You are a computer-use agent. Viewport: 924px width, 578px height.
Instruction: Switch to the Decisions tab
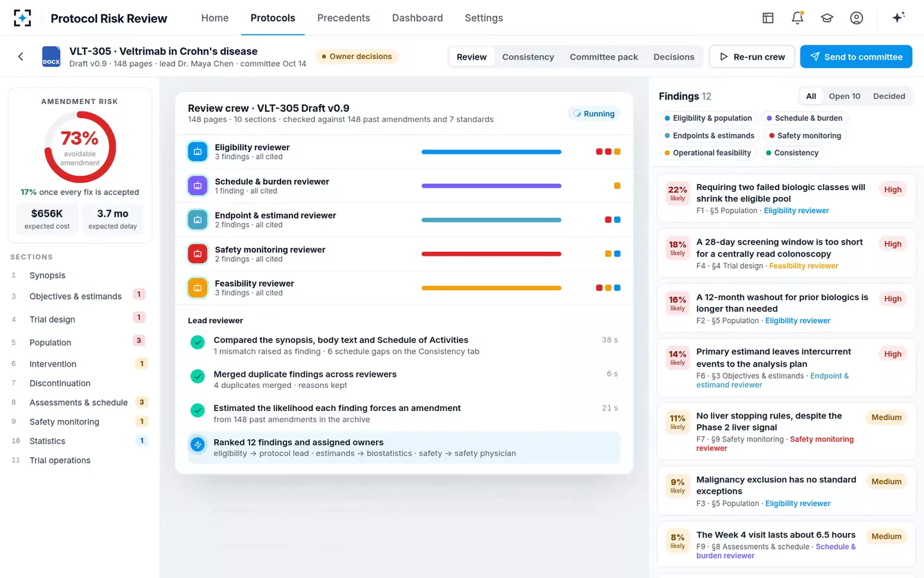click(674, 57)
